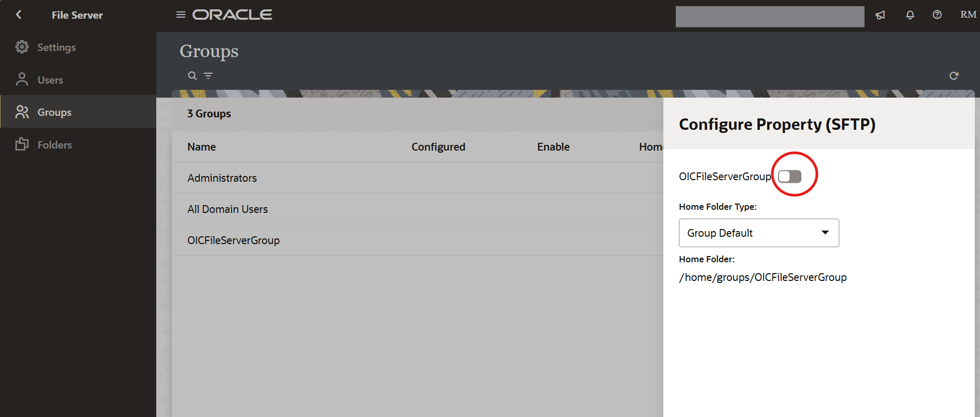Refresh the Groups list
Viewport: 980px width, 417px height.
(954, 76)
